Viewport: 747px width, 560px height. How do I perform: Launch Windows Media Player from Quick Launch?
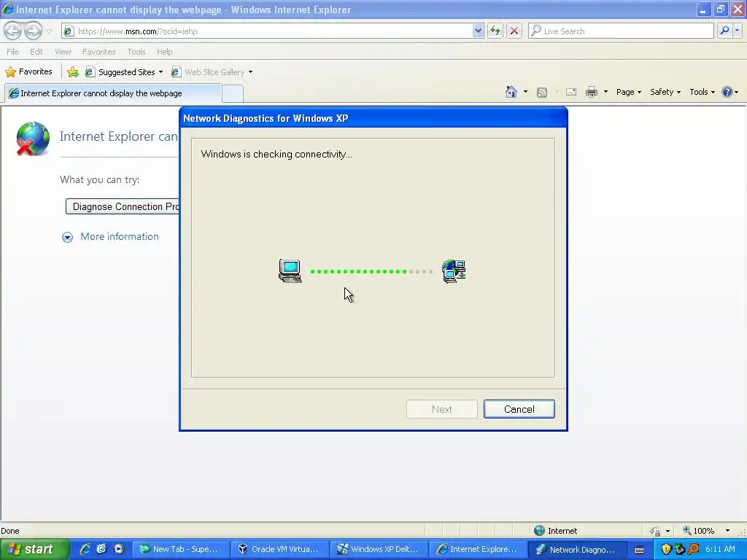point(119,549)
